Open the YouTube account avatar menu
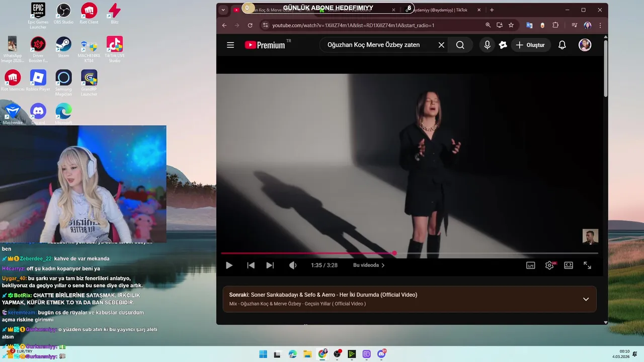Screen dimensions: 644x362 pyautogui.click(x=585, y=45)
